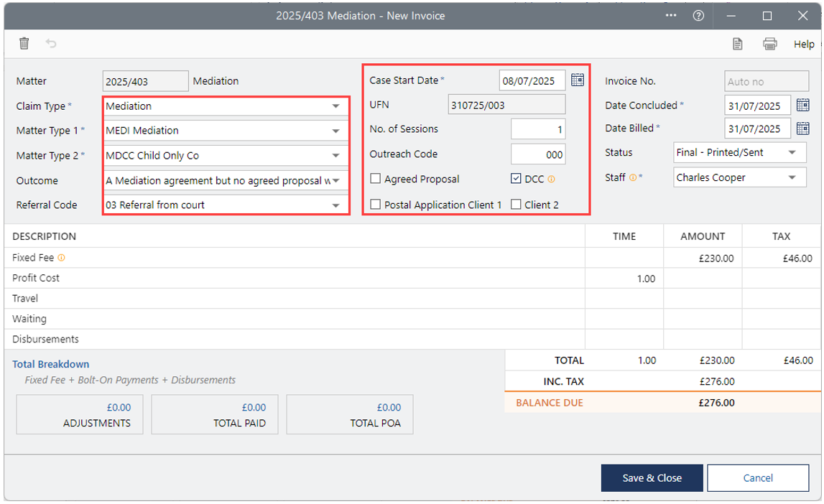Expand the Claim Type dropdown
824x504 pixels.
335,106
